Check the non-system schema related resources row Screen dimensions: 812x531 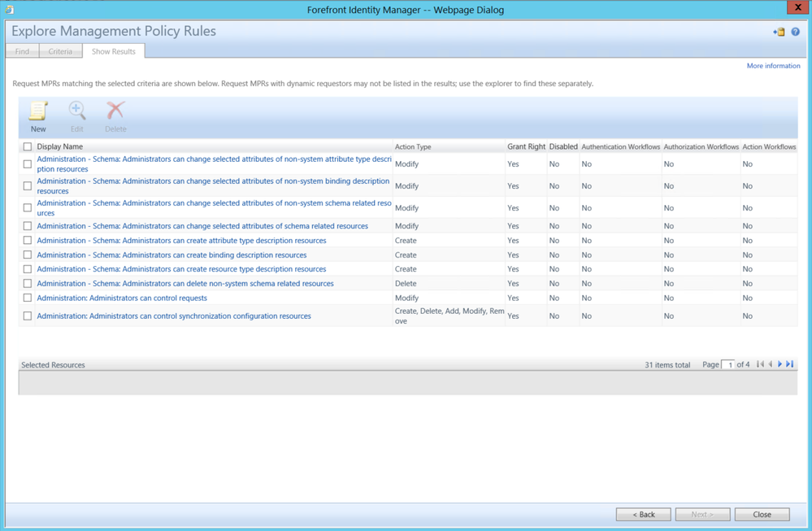click(28, 207)
